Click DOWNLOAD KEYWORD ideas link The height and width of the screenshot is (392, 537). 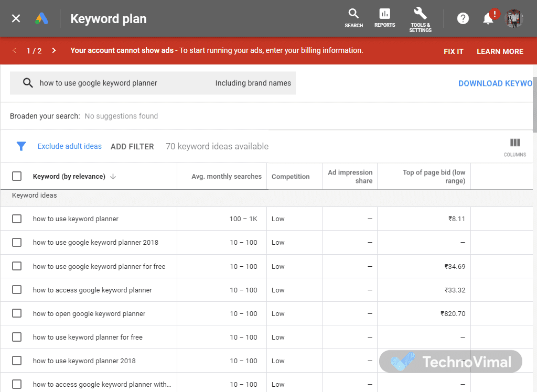[495, 83]
